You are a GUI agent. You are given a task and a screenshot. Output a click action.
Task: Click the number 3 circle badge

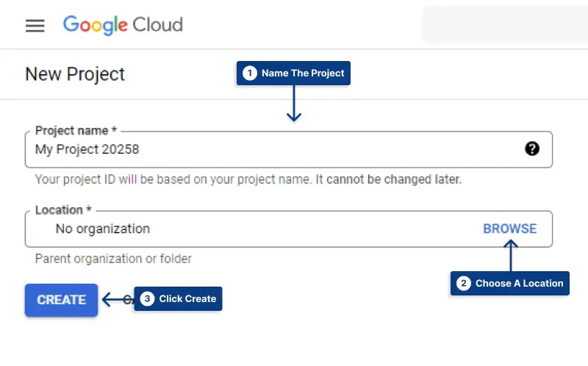[x=147, y=299]
